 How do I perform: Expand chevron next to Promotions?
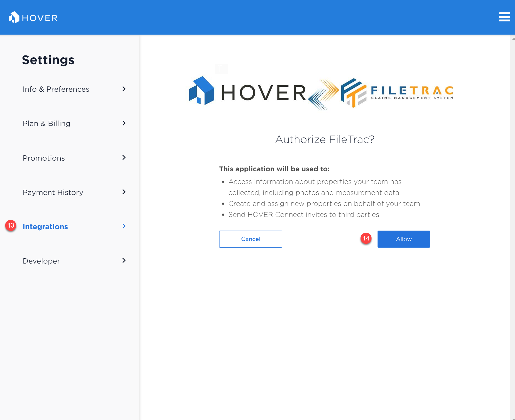124,158
